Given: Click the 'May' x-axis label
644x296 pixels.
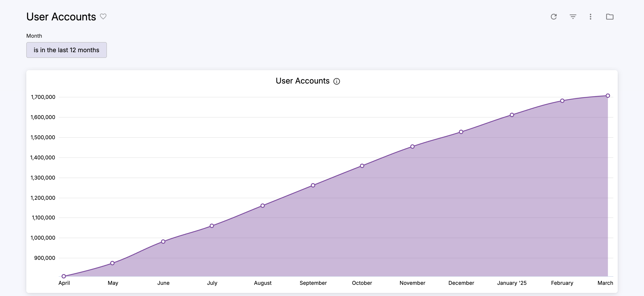Looking at the screenshot, I should click(x=113, y=283).
